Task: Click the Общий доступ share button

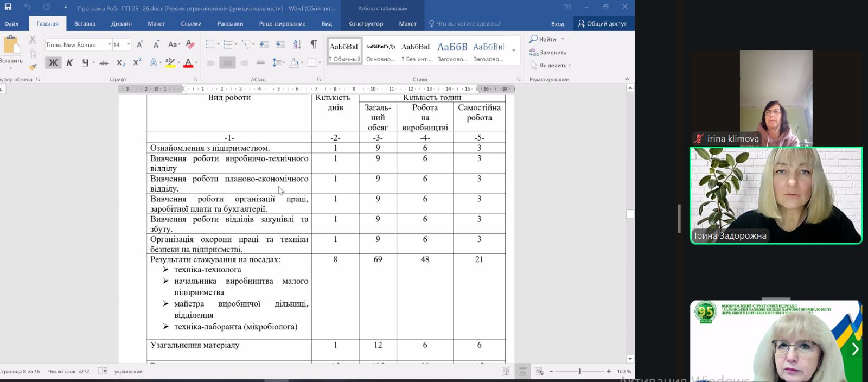Action: tap(603, 24)
